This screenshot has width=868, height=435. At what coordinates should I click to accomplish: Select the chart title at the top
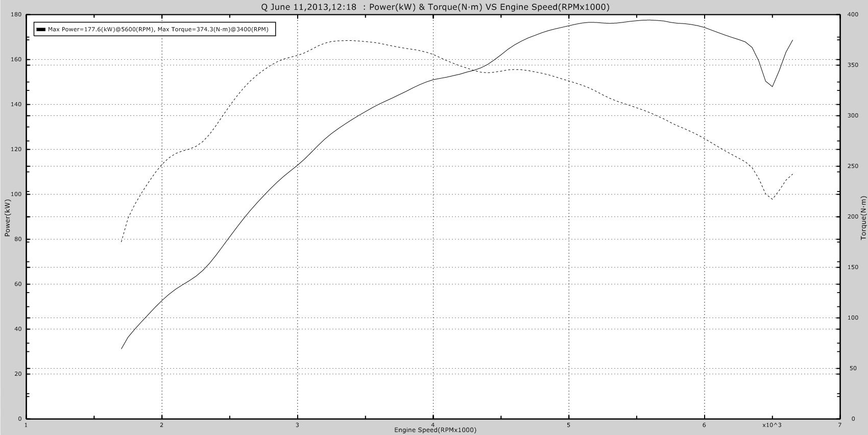pyautogui.click(x=435, y=7)
